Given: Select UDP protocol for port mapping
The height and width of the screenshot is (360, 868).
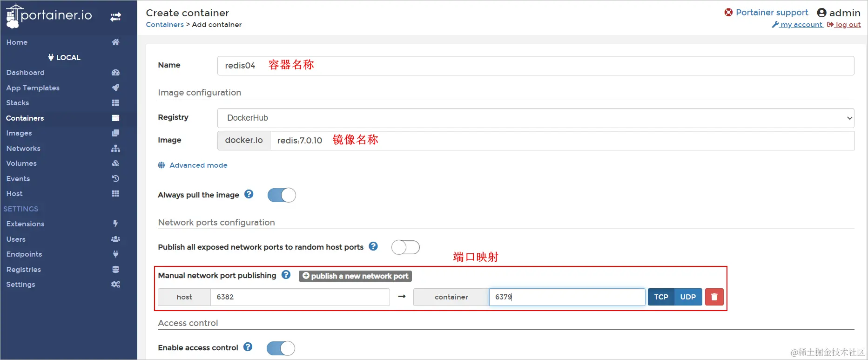Looking at the screenshot, I should [x=688, y=297].
